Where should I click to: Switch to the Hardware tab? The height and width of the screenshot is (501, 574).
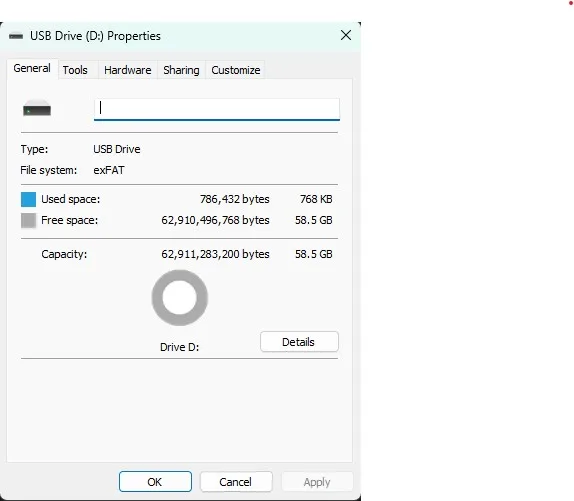(x=127, y=70)
